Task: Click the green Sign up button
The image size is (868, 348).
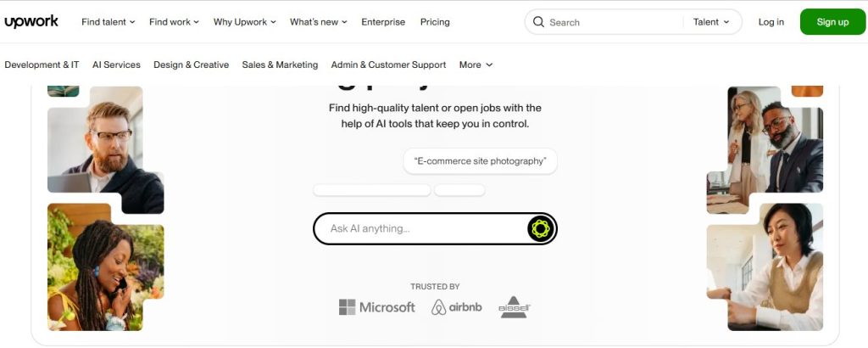Action: pyautogui.click(x=832, y=22)
